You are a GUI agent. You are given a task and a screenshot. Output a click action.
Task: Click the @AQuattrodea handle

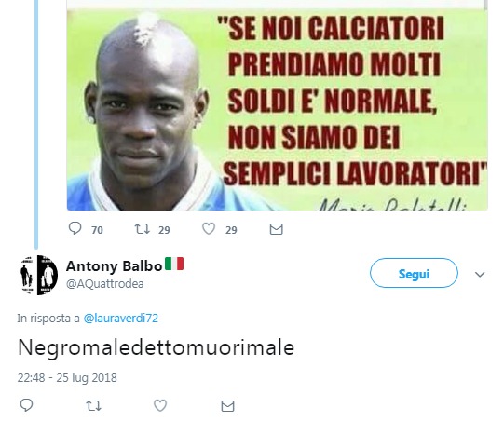click(104, 284)
